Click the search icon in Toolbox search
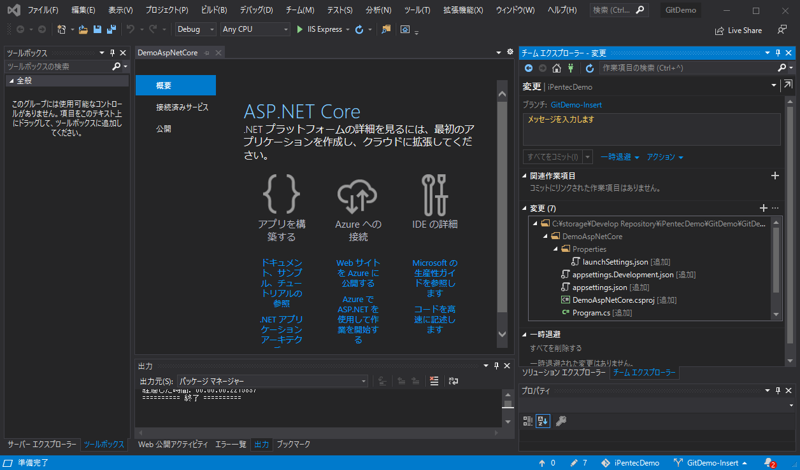800x470 pixels. 116,66
